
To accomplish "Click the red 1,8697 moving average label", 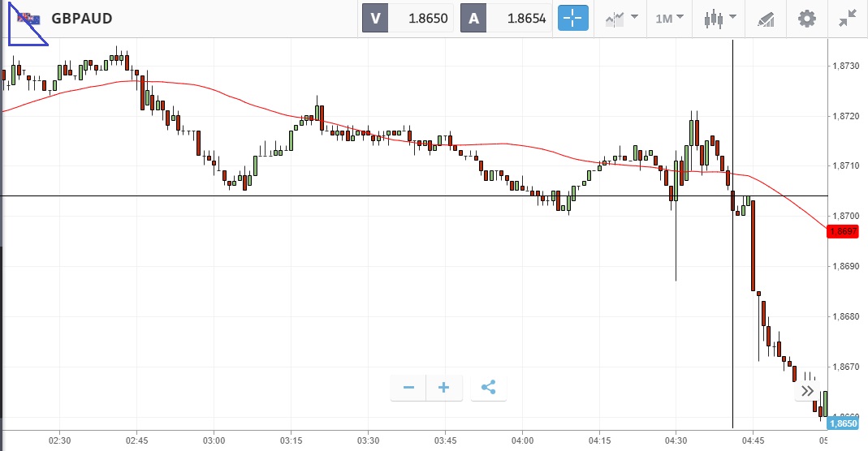I will (x=847, y=231).
